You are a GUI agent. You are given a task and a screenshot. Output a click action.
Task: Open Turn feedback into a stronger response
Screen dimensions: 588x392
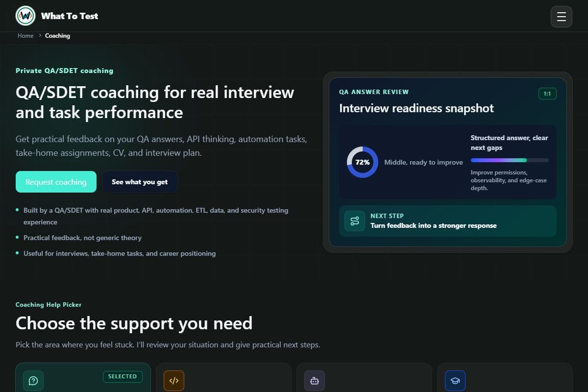(x=434, y=226)
